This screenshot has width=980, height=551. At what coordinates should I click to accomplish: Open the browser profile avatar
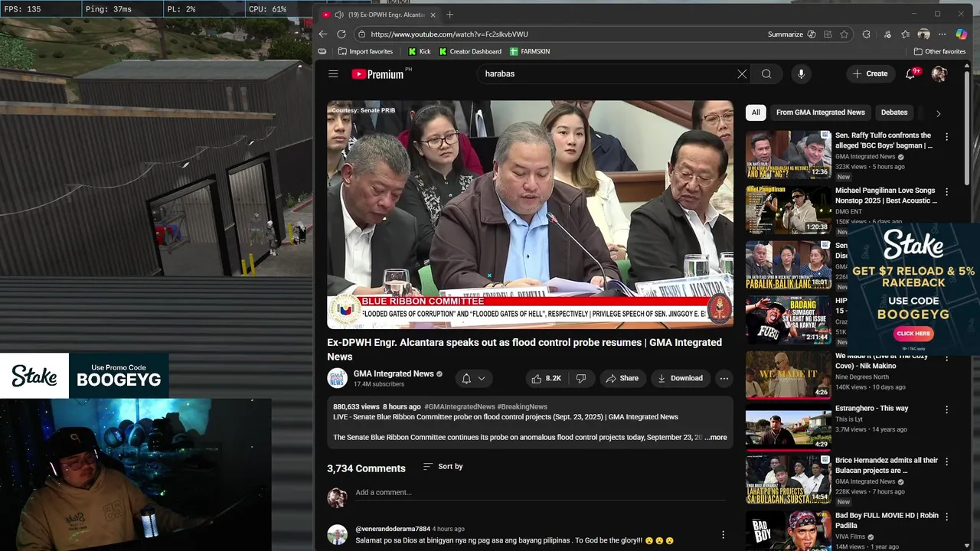[924, 34]
